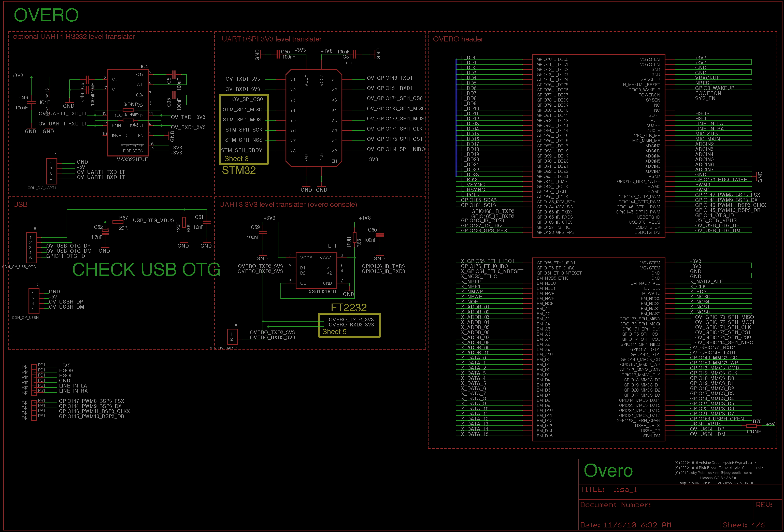Viewport: 784px width, 532px height.
Task: Click the 'Sheet 5' reference text
Action: coord(334,332)
